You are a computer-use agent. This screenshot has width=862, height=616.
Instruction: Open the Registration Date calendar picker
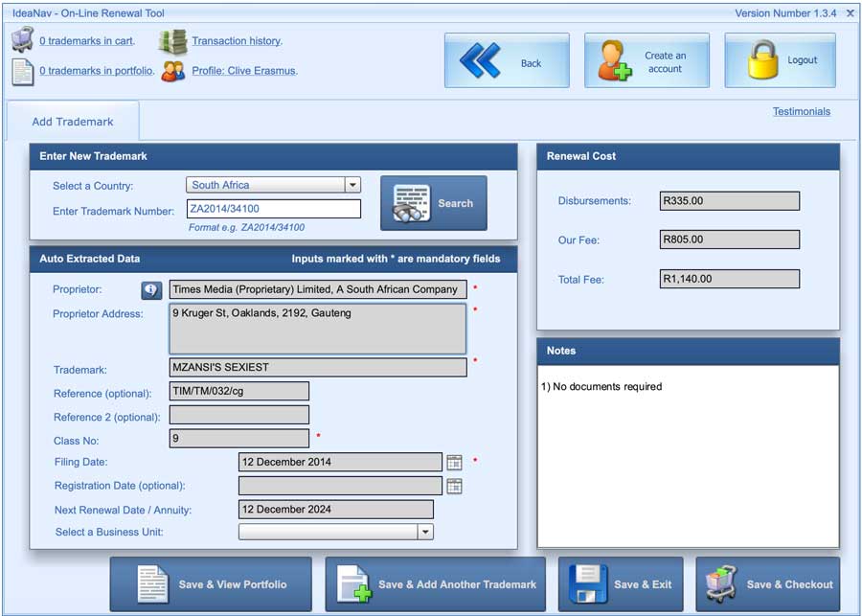pos(454,487)
